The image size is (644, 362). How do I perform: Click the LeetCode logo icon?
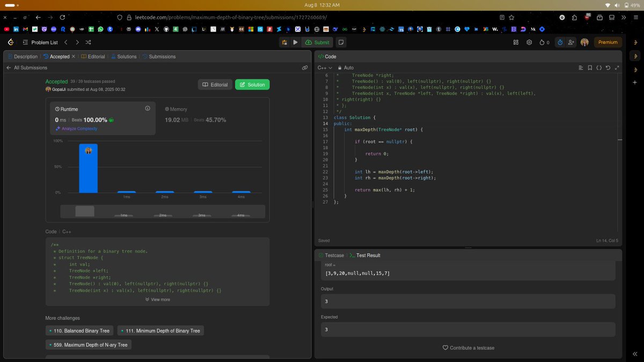coord(11,42)
